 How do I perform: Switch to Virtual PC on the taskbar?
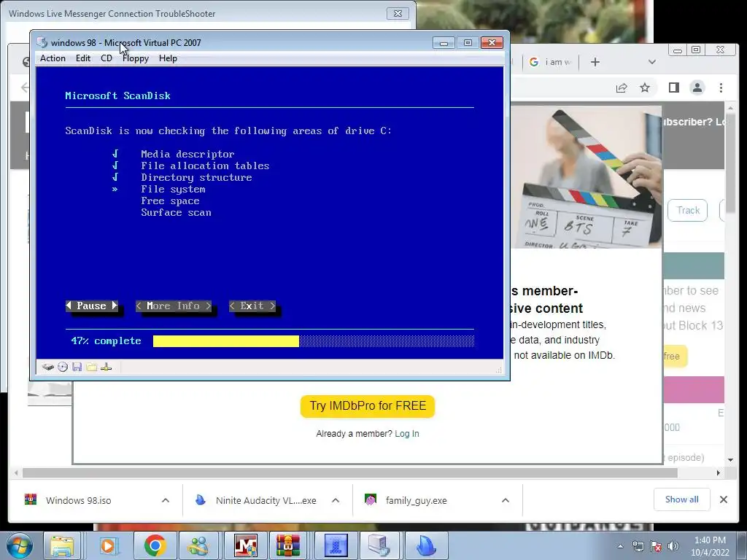pos(380,545)
